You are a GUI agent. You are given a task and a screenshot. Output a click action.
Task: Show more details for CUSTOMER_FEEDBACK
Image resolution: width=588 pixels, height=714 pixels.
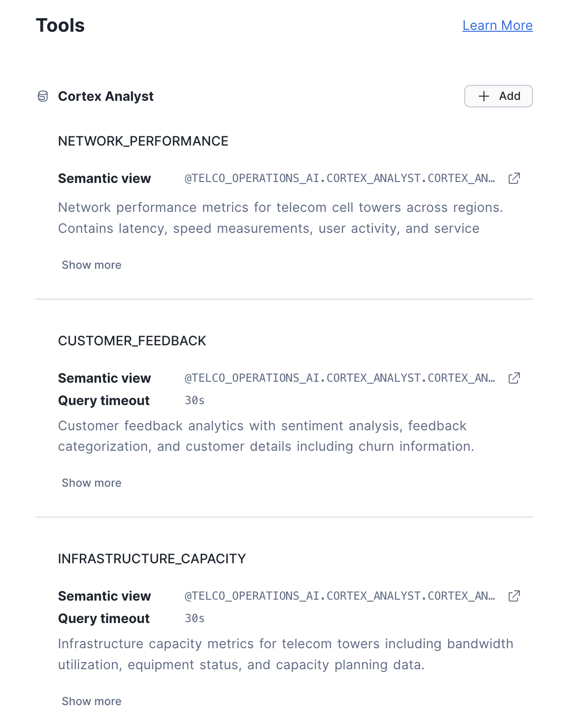click(91, 483)
